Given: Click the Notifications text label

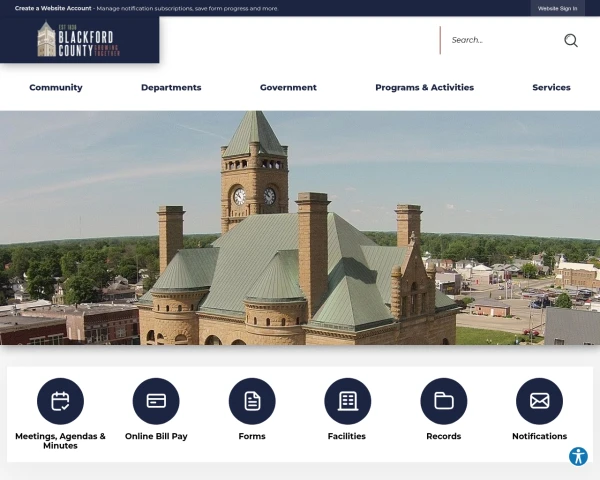Looking at the screenshot, I should click(540, 436).
